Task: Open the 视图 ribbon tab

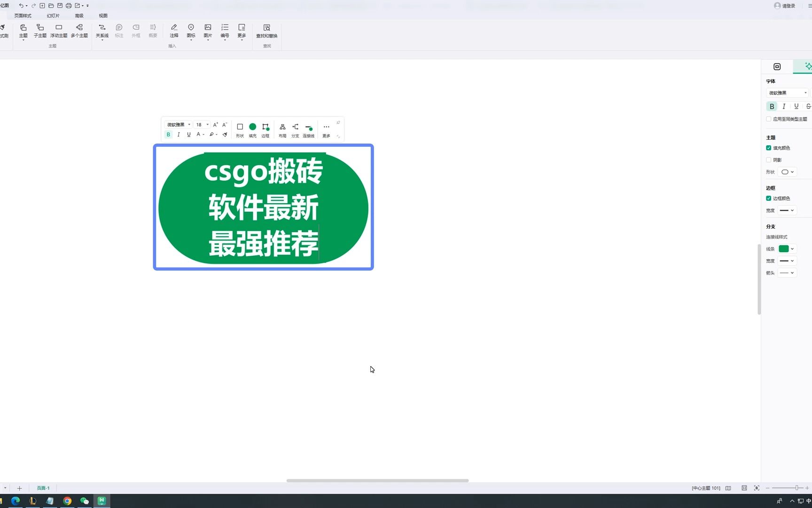Action: [x=103, y=16]
